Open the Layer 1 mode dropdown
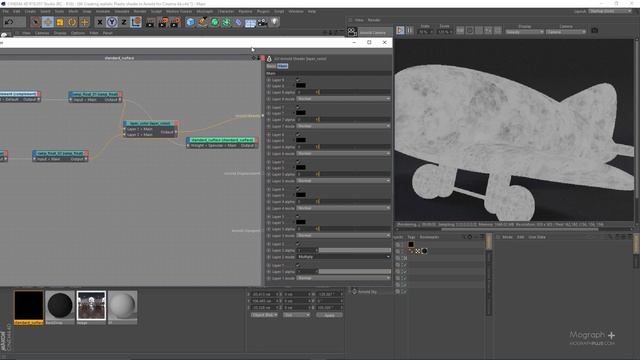 pyautogui.click(x=343, y=278)
